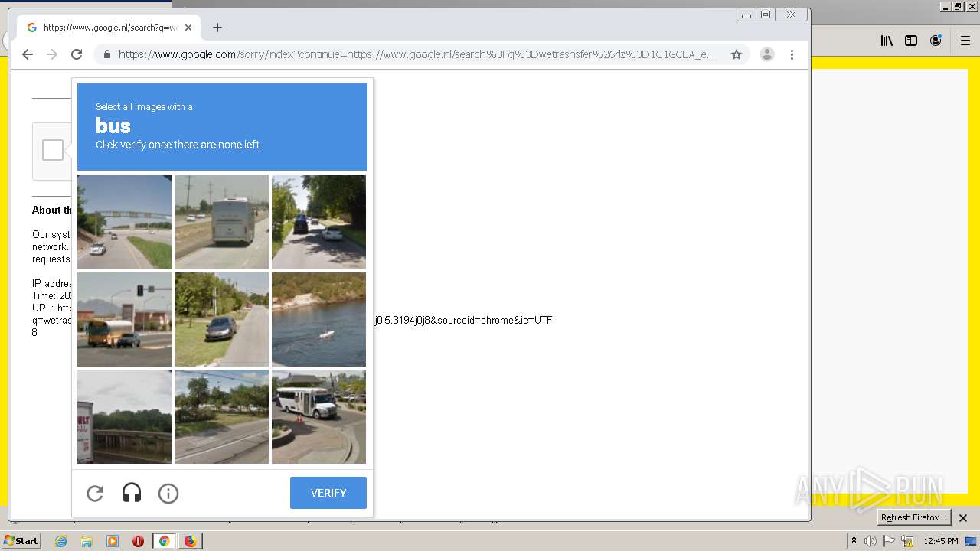Select tile with yellow school bus
This screenshot has width=980, height=551.
click(x=124, y=319)
